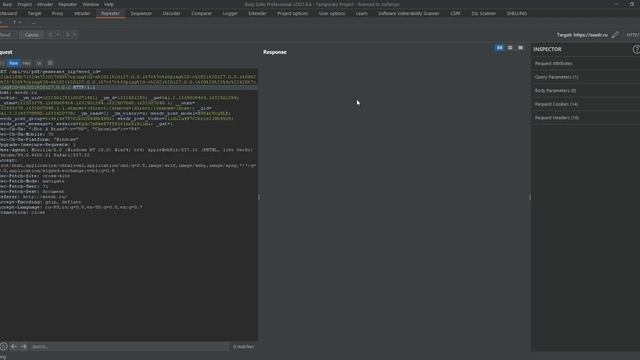Viewport: 640px width, 360px height.
Task: Open request editor menu icon beside the \n toggle
Action: [50, 63]
